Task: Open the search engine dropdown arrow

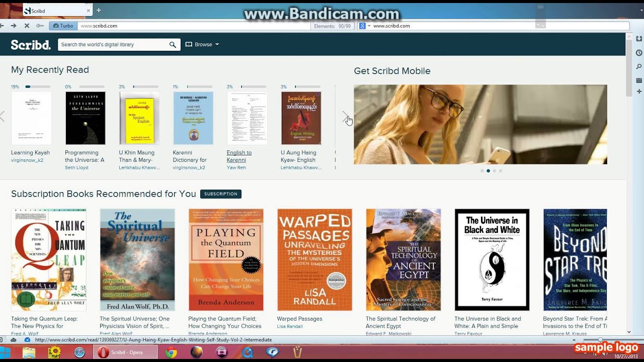Action: click(x=369, y=26)
